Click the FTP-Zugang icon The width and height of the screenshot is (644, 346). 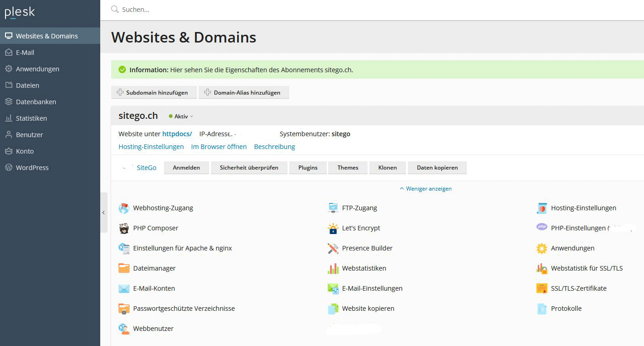click(x=333, y=208)
